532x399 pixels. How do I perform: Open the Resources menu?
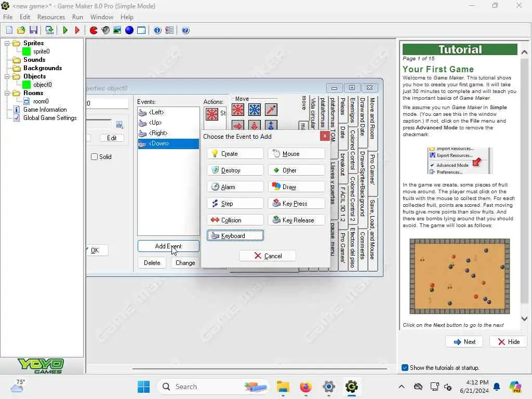[x=51, y=17]
